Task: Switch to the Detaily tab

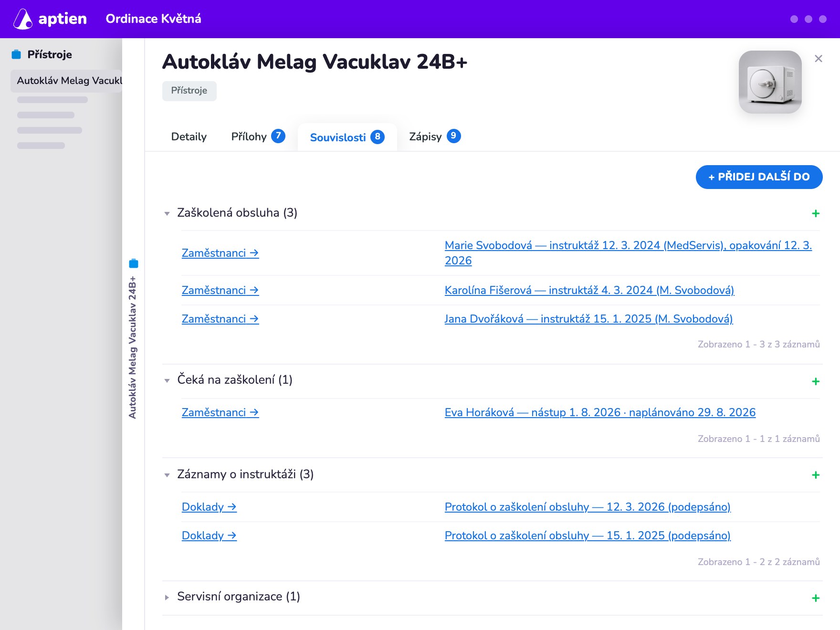Action: point(189,137)
